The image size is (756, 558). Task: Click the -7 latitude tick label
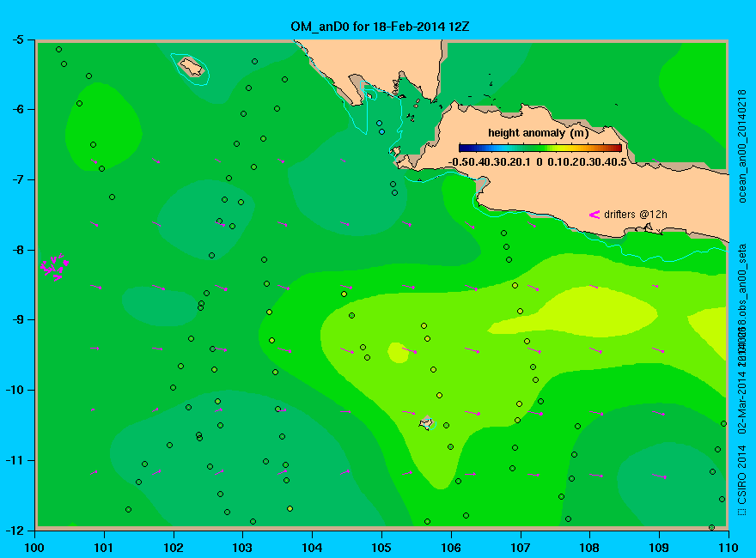[16, 179]
